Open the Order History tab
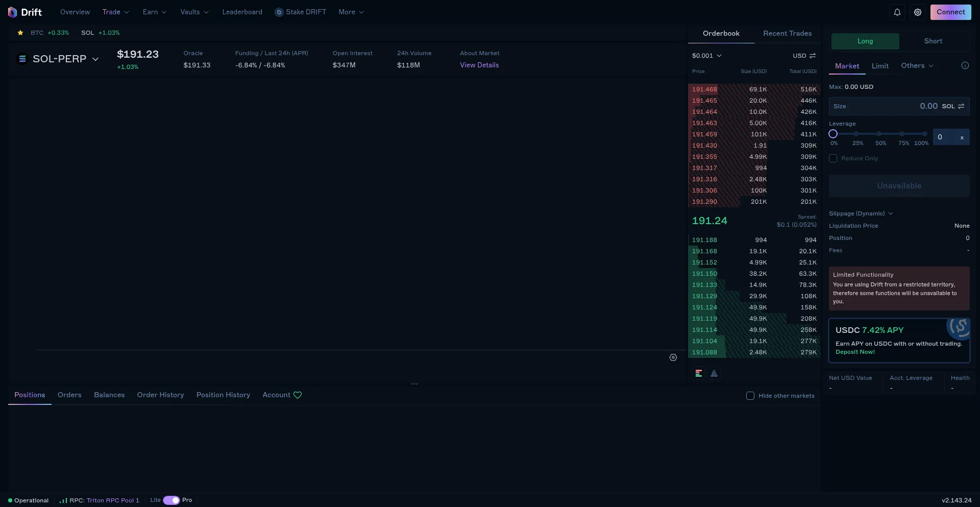The image size is (980, 507). 160,395
